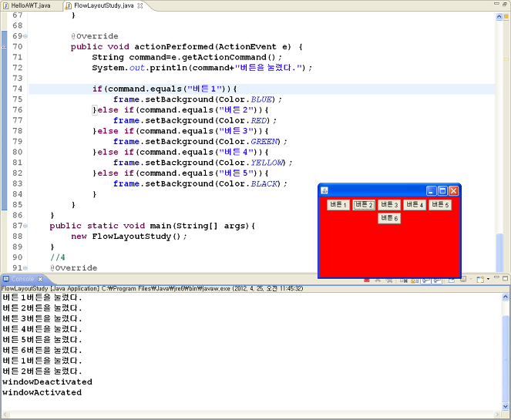Image resolution: width=511 pixels, height=420 pixels.
Task: Click Color.BLUE on line 75
Action: (246, 99)
